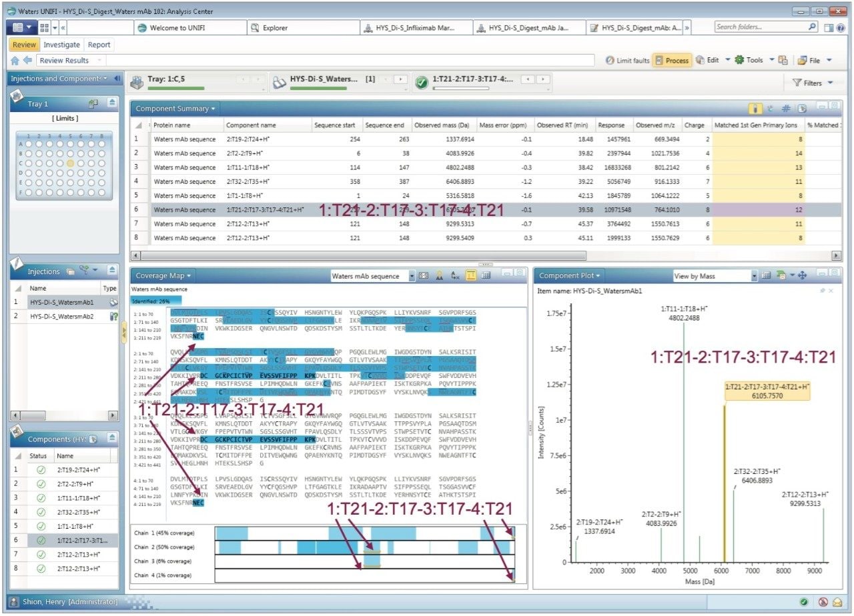The width and height of the screenshot is (854, 616).
Task: Click the mail icon in status bar
Action: [837, 602]
